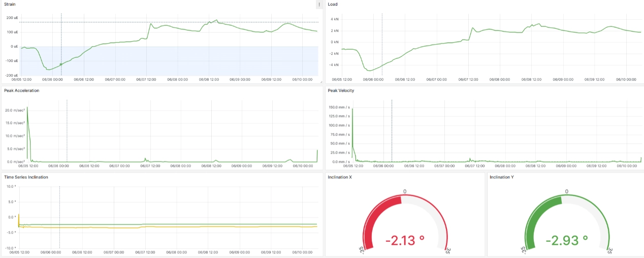Image resolution: width=644 pixels, height=258 pixels.
Task: Click the blue shaded region in Strain chart
Action: pyautogui.click(x=203, y=63)
